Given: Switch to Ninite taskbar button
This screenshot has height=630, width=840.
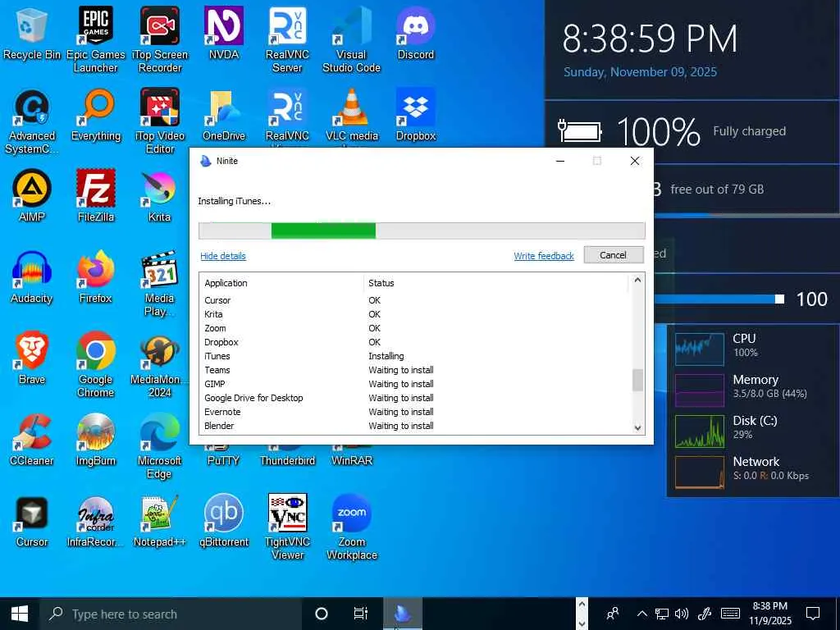Looking at the screenshot, I should pyautogui.click(x=403, y=614).
